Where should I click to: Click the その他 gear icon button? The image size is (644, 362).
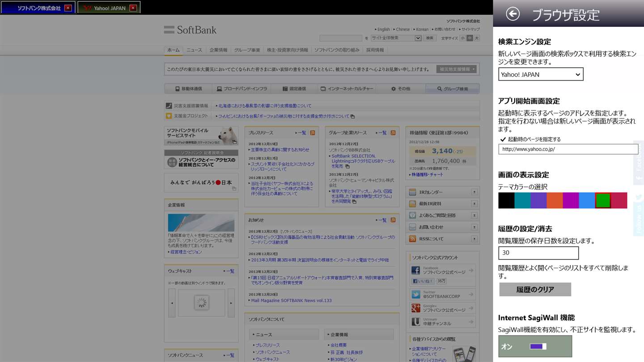pos(400,88)
